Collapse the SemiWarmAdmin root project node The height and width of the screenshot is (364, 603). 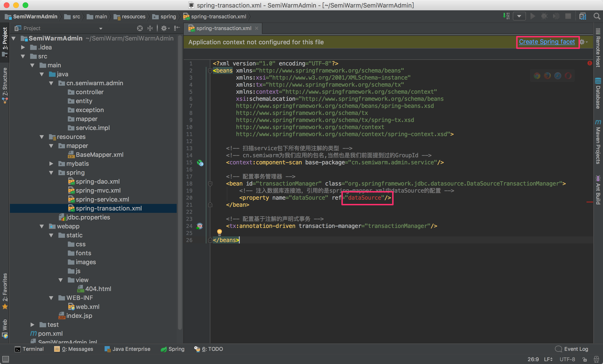pos(13,38)
